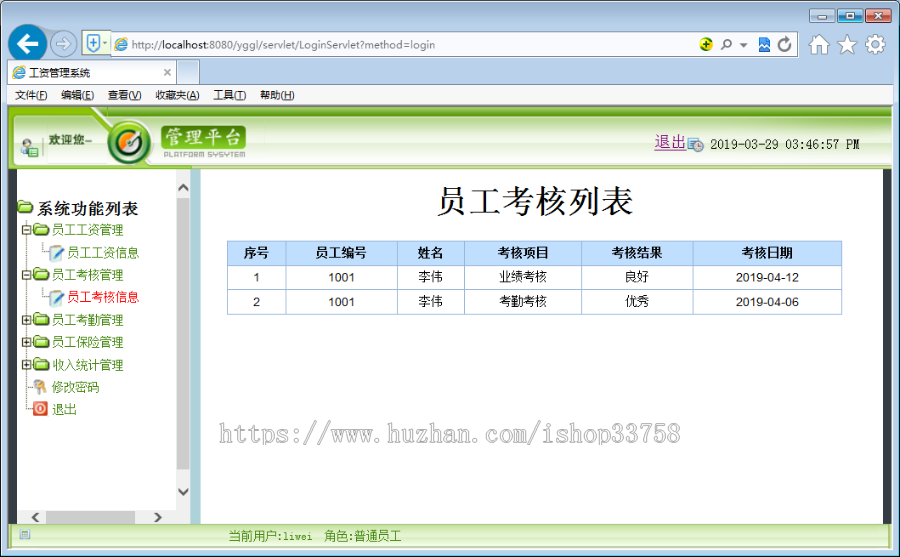Image resolution: width=900 pixels, height=557 pixels.
Task: Open 员工考核信息 red link
Action: tap(103, 297)
